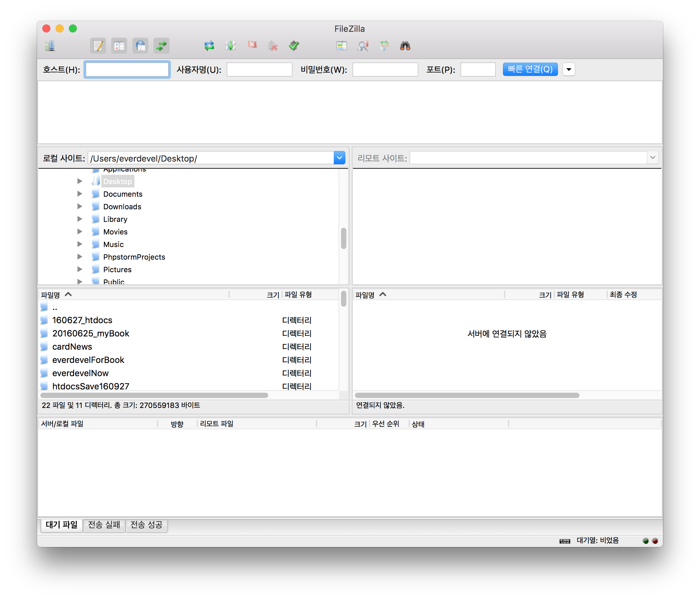This screenshot has height=600, width=700.
Task: Toggle directory comparison icon
Action: [363, 46]
